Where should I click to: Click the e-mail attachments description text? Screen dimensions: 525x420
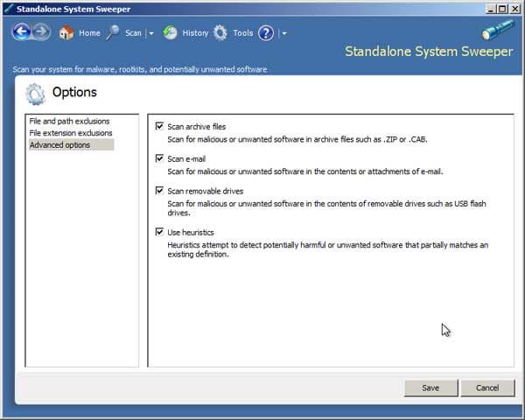pos(305,171)
